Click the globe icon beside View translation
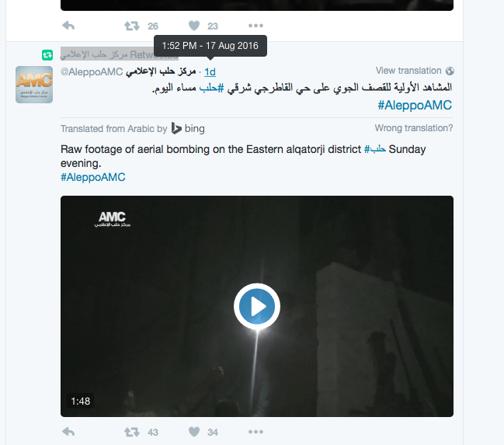The width and height of the screenshot is (504, 445). (450, 71)
